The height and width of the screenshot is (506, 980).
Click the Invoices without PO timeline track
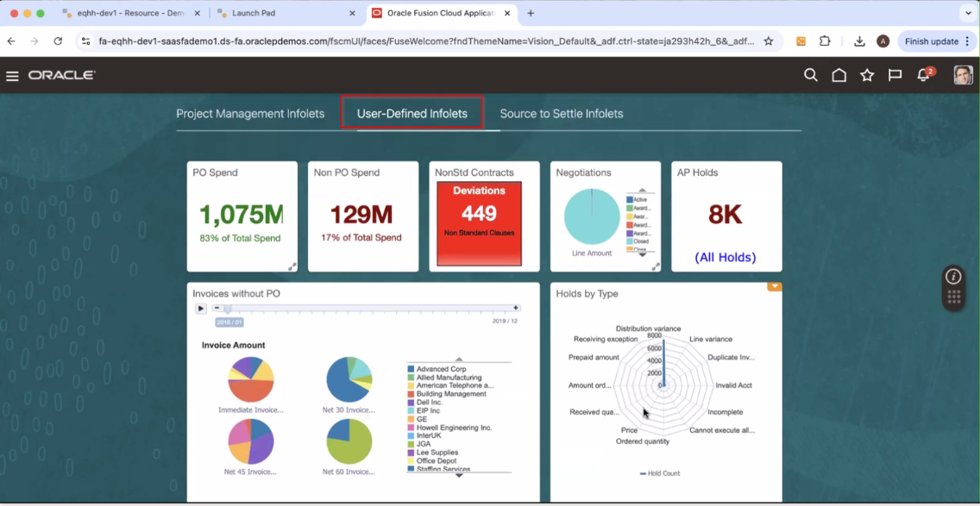367,308
